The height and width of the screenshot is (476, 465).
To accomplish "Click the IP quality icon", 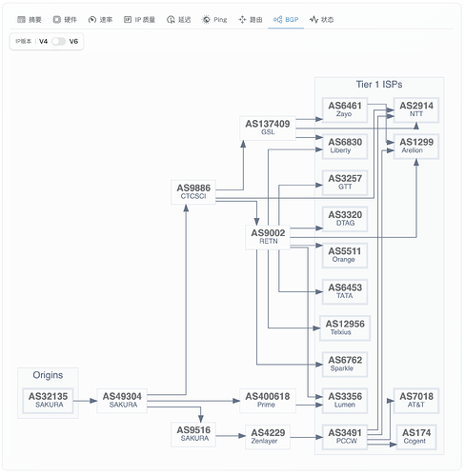I will [128, 20].
